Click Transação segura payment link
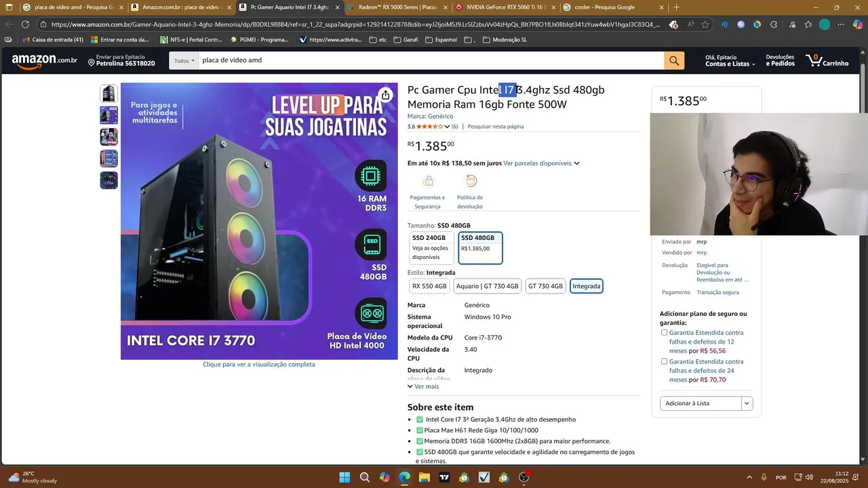 tap(717, 293)
